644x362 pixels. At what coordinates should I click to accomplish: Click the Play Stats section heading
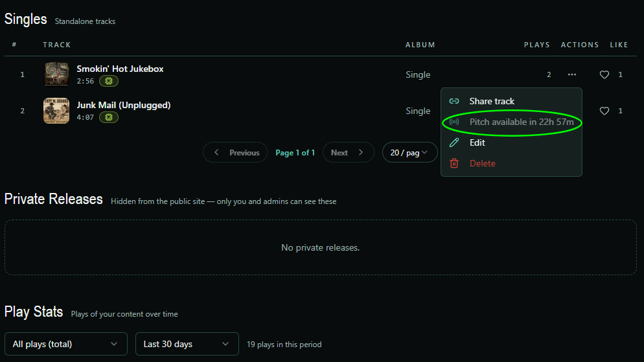tap(34, 312)
